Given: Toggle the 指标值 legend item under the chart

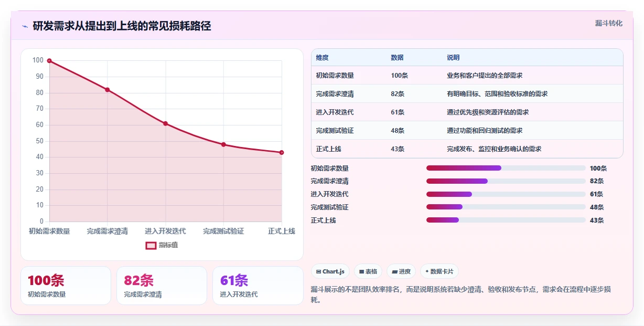Looking at the screenshot, I should click(162, 245).
